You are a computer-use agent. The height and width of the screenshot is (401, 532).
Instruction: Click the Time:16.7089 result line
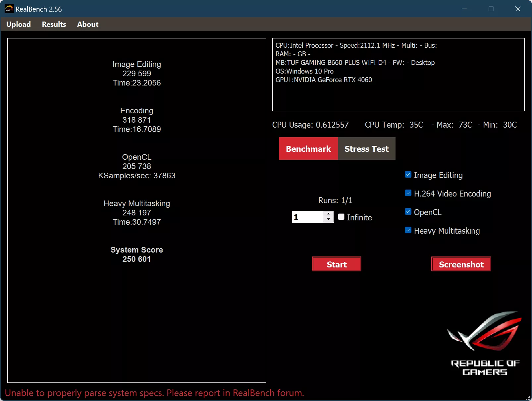point(136,129)
